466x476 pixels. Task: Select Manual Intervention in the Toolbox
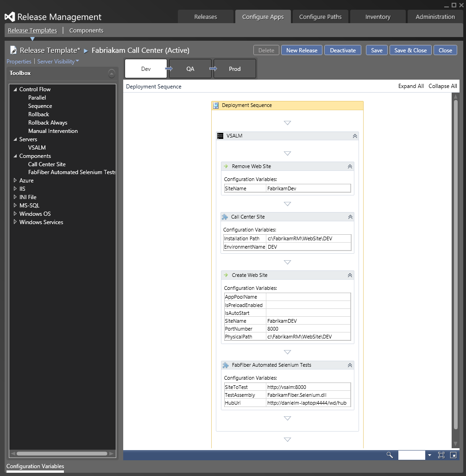(53, 131)
